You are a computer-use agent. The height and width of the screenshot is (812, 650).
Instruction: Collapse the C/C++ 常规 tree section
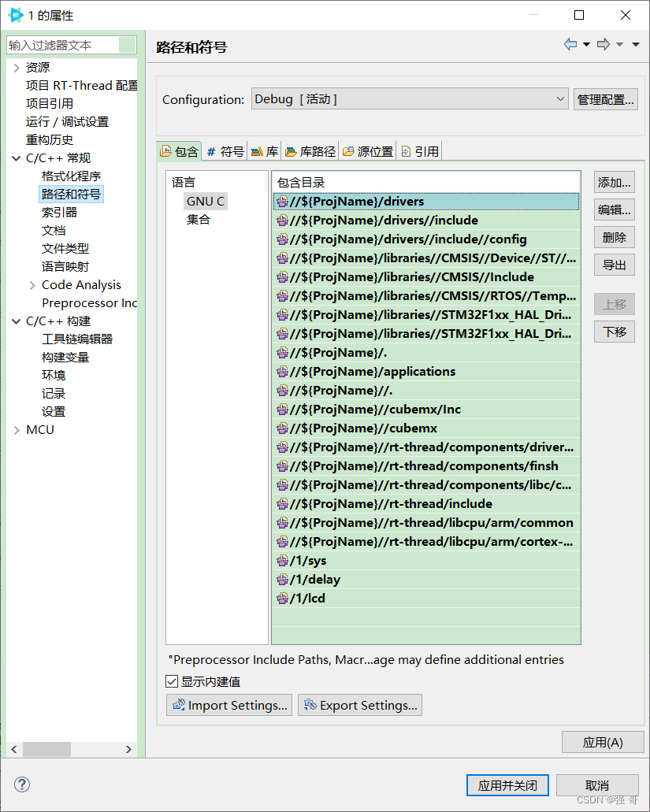[x=17, y=157]
